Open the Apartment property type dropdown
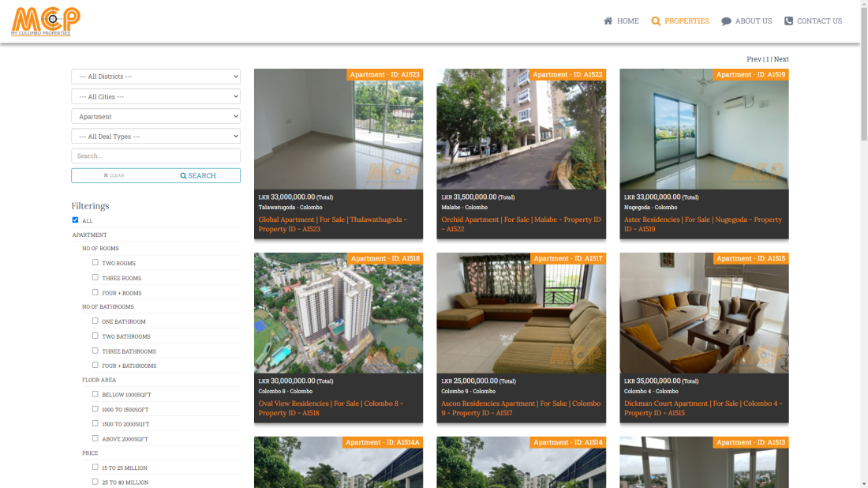 pyautogui.click(x=155, y=116)
